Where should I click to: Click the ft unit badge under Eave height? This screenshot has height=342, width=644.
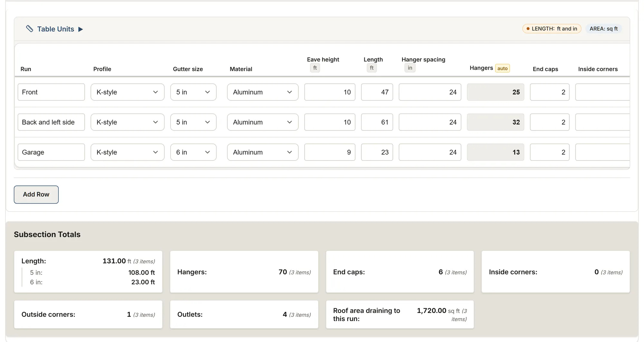tap(315, 68)
